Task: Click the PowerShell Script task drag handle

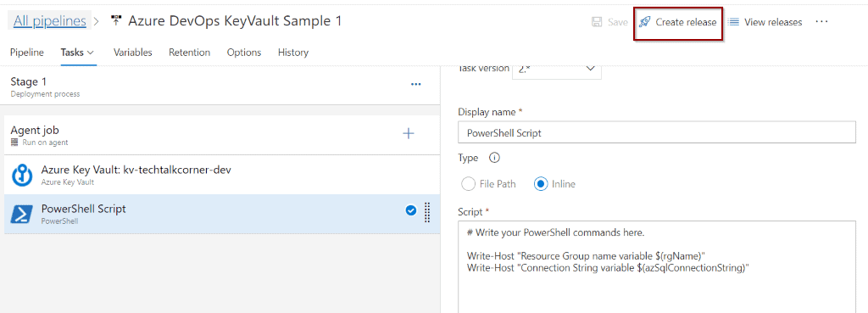Action: click(427, 212)
